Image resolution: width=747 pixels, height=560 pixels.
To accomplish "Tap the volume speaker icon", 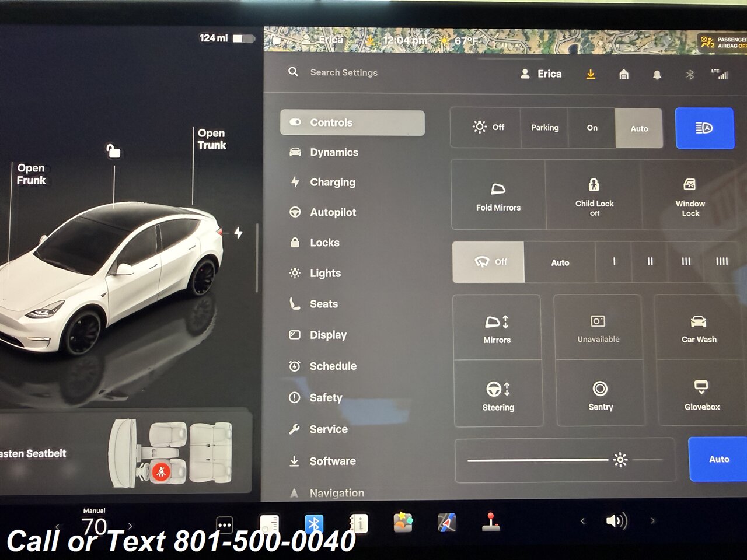I will 616,520.
